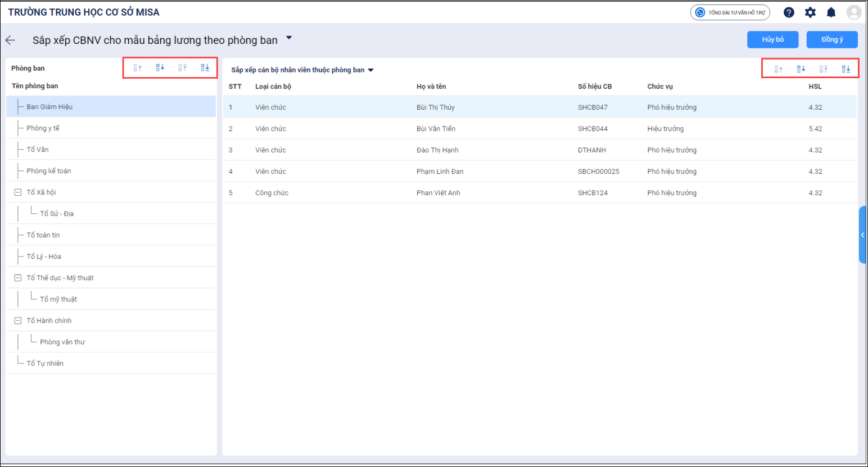Move staff row down in employee list

tap(801, 69)
